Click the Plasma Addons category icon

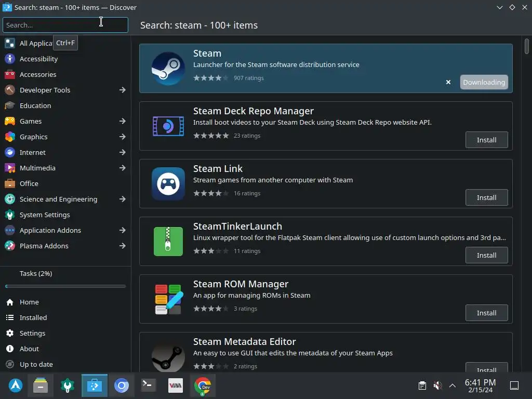pos(10,246)
